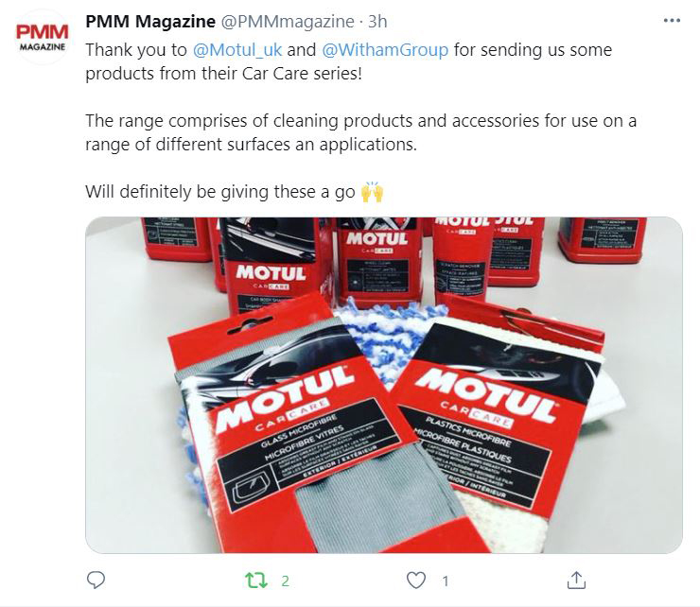700x607 pixels.
Task: Open the @WithamGroup mention link
Action: [x=385, y=49]
